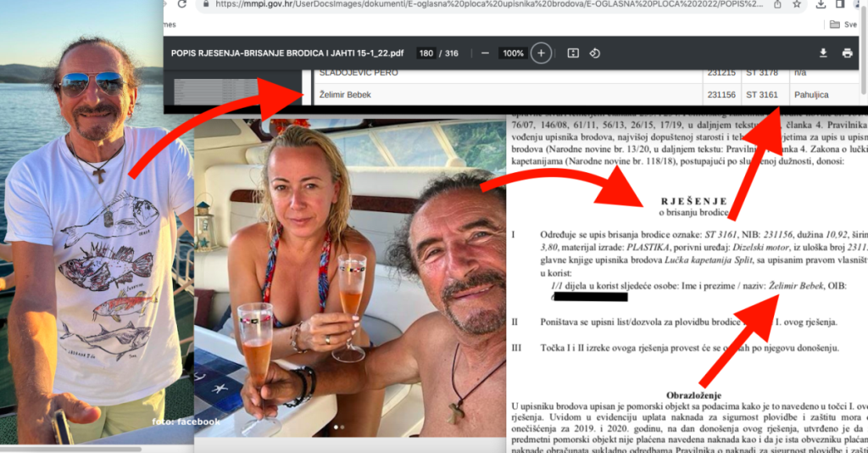
Task: Zoom in the PDF with plus button
Action: [541, 53]
